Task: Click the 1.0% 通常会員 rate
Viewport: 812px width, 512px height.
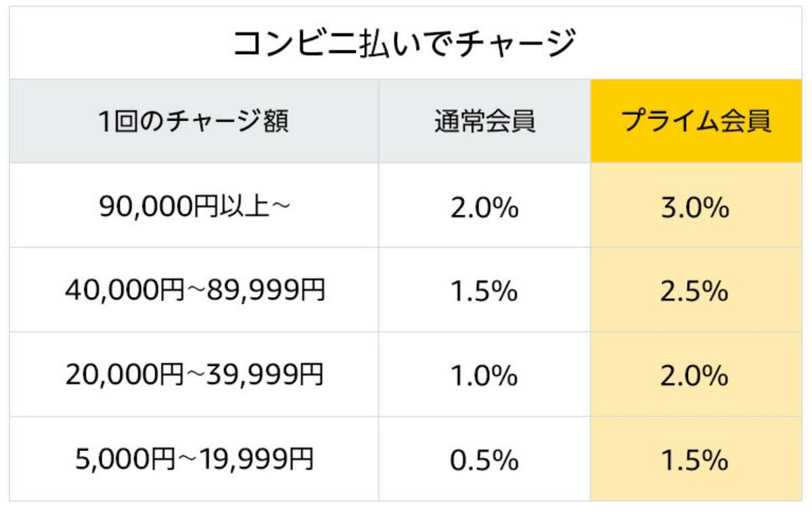Action: (x=484, y=375)
